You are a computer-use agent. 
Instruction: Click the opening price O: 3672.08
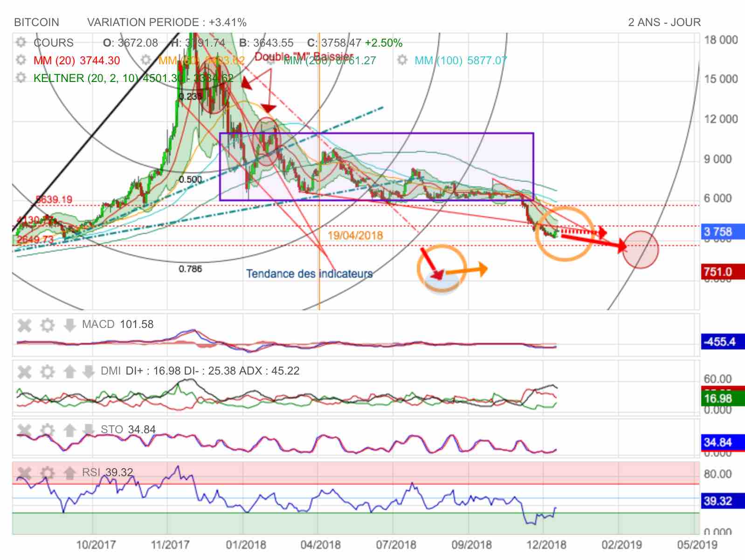pyautogui.click(x=131, y=43)
